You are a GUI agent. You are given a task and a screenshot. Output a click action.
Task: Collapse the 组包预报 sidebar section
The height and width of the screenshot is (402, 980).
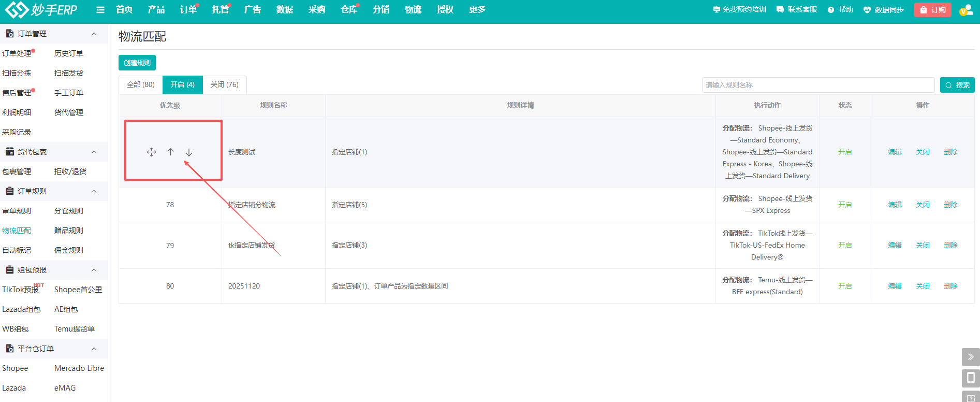coord(94,270)
